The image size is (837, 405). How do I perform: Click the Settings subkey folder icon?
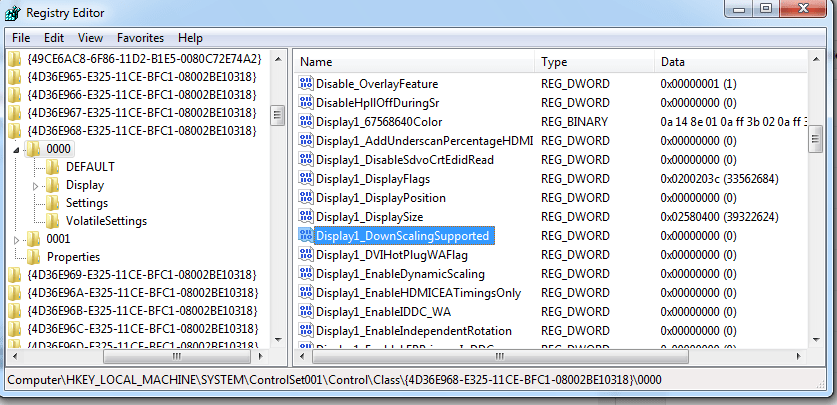[52, 203]
